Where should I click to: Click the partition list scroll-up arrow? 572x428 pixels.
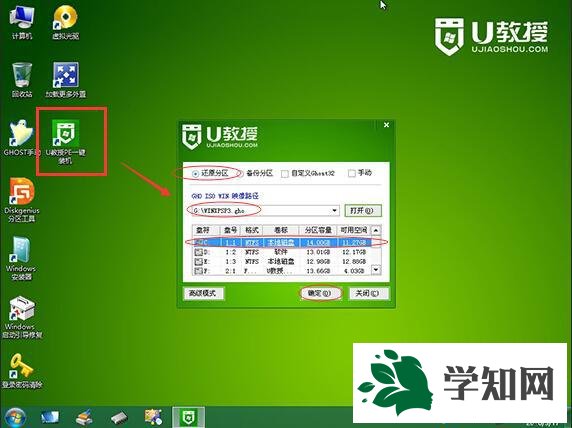coord(376,230)
